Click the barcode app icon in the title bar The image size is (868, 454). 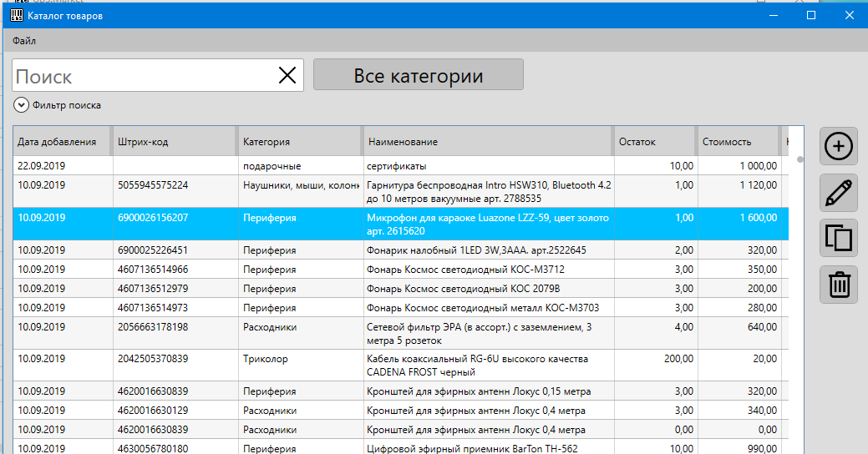coord(17,16)
